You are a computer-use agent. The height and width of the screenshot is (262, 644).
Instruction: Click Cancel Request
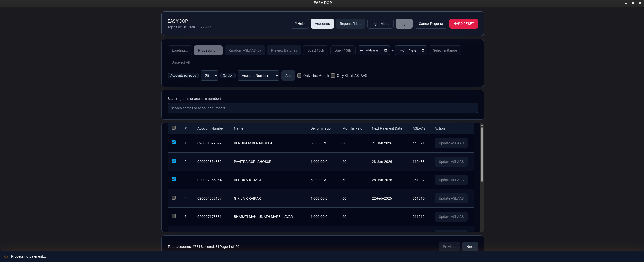[x=430, y=23]
